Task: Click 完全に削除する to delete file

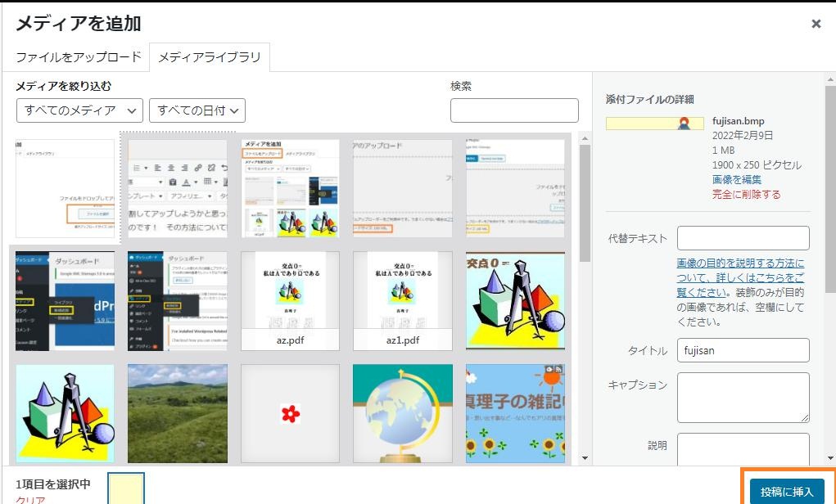Action: point(746,194)
